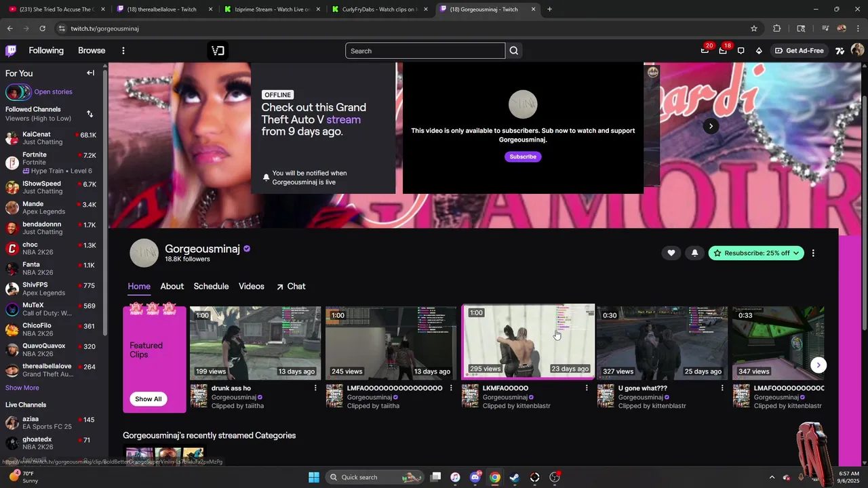Click the search magnifier button
The width and height of the screenshot is (868, 488).
pyautogui.click(x=514, y=51)
